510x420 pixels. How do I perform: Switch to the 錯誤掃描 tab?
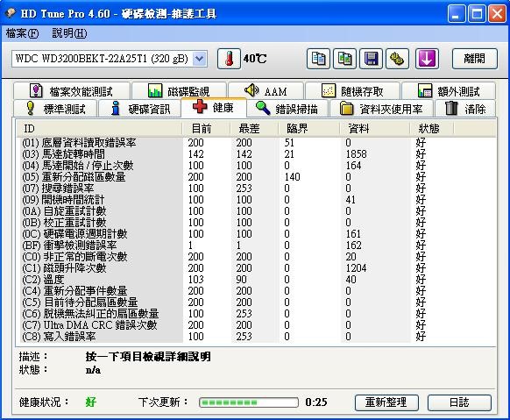[x=287, y=109]
